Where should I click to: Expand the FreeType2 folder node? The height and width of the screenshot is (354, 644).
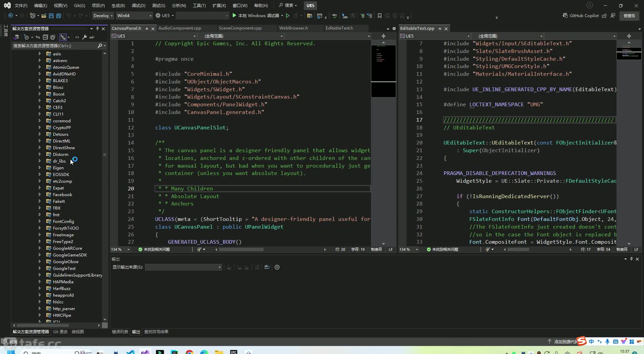pos(40,241)
